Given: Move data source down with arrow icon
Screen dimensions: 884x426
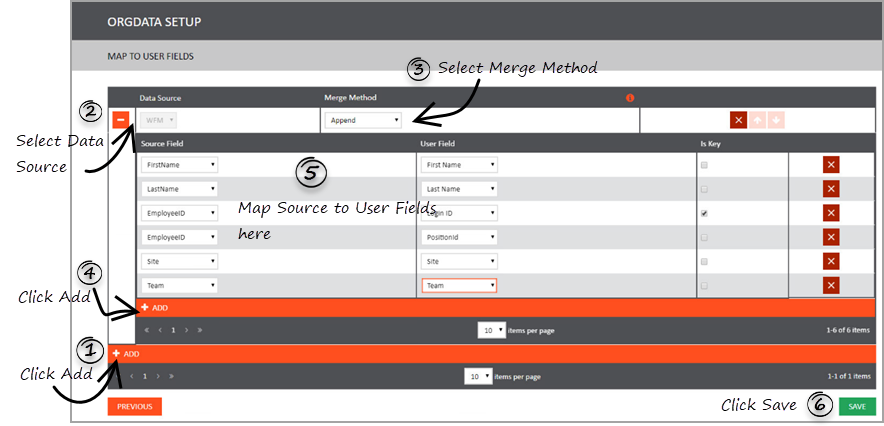Looking at the screenshot, I should 775,120.
